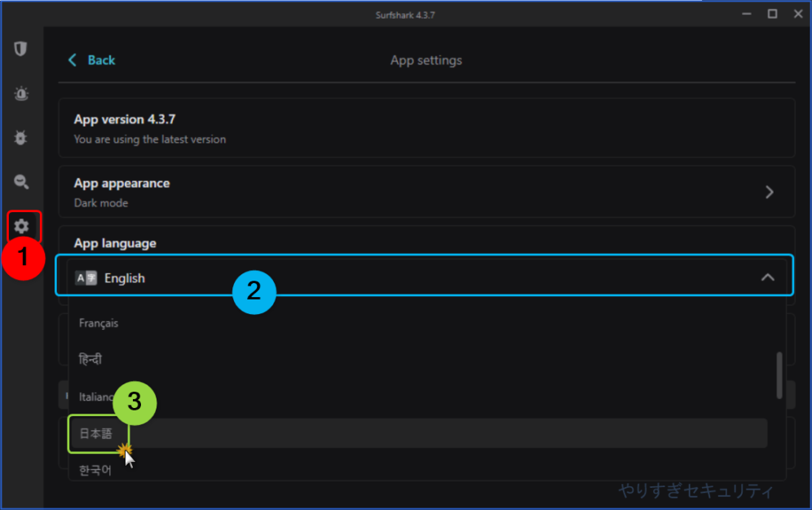Click the Back chevron arrow icon

[x=73, y=60]
